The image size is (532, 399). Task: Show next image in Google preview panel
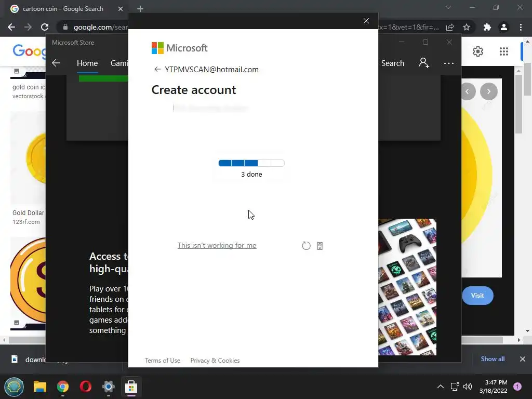488,91
